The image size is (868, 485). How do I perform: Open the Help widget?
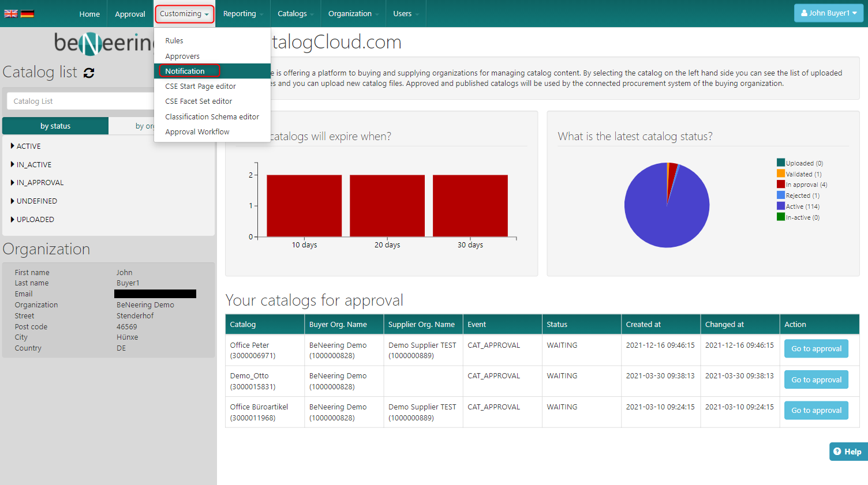847,452
